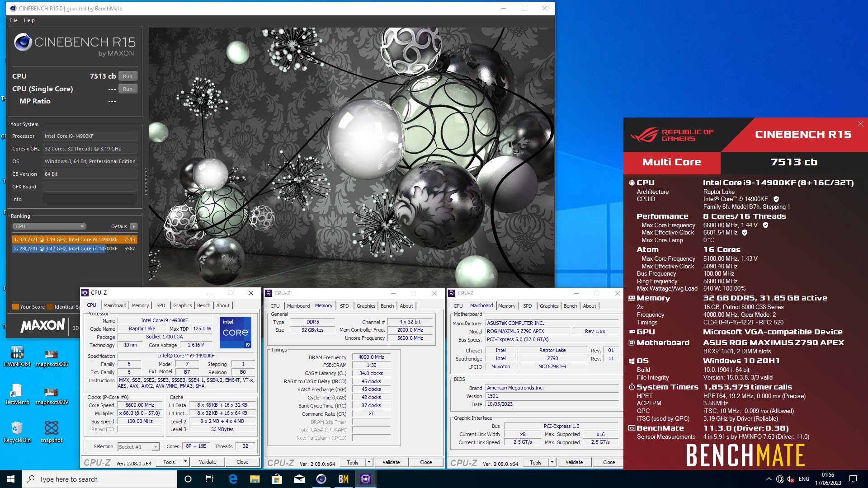The width and height of the screenshot is (868, 488).
Task: Click the Intel Core i9 logo in CPU-Z
Action: [x=236, y=333]
